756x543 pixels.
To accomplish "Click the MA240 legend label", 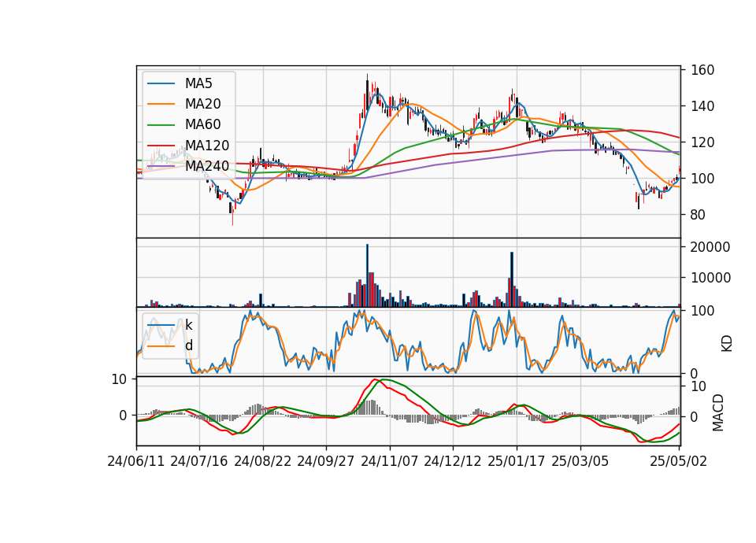I will tap(207, 166).
